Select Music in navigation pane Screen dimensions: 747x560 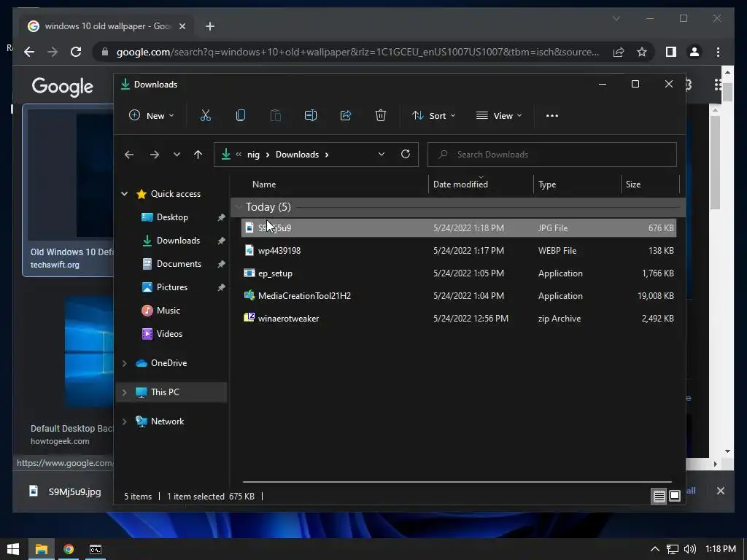coord(169,311)
